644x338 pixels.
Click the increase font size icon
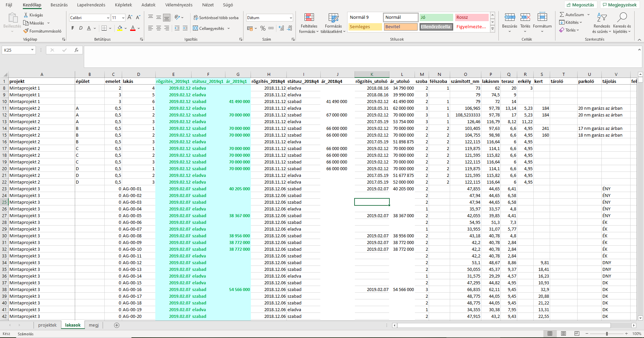[x=130, y=17]
